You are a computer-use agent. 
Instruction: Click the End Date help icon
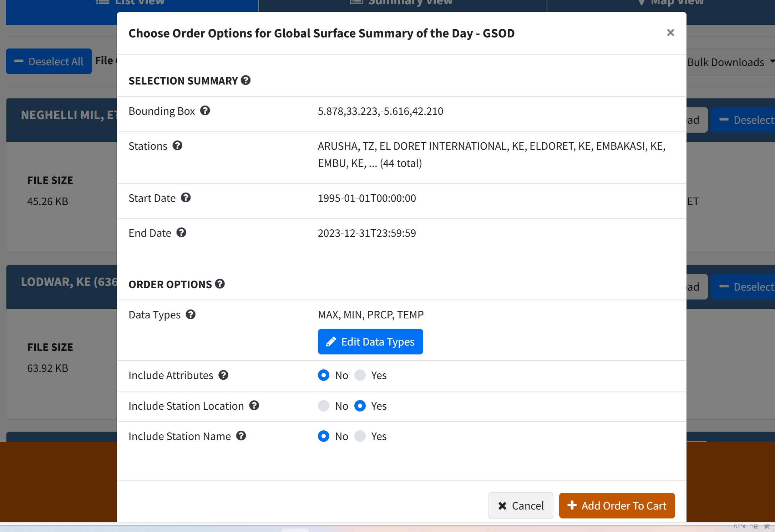[181, 232]
